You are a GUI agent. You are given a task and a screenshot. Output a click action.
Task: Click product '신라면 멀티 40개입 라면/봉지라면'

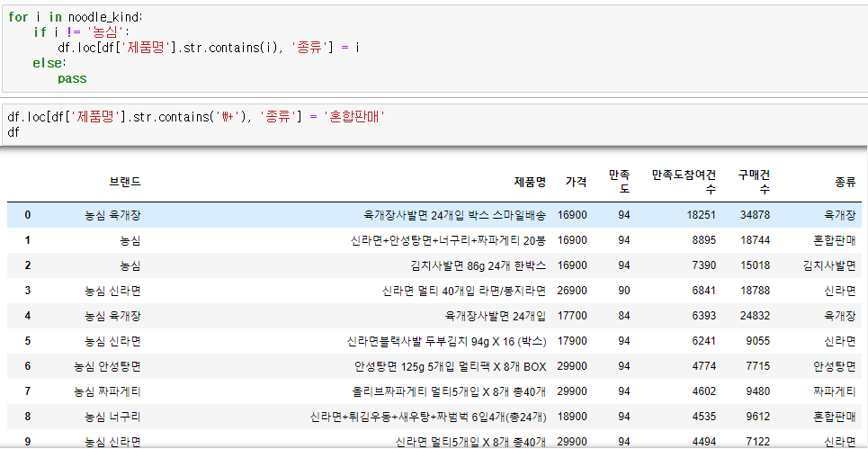coord(464,291)
